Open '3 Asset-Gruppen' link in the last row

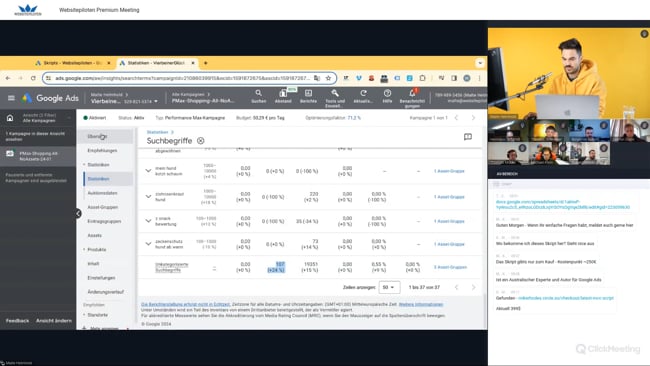(x=450, y=267)
